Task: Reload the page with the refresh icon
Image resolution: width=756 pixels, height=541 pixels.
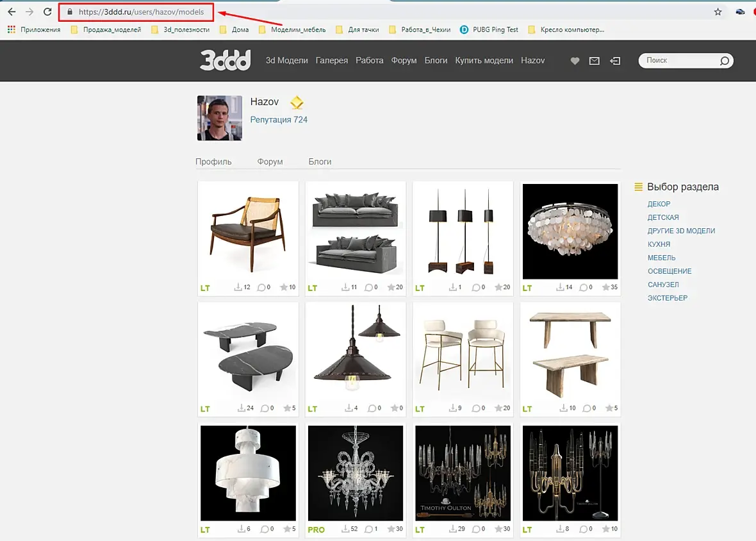Action: 47,12
